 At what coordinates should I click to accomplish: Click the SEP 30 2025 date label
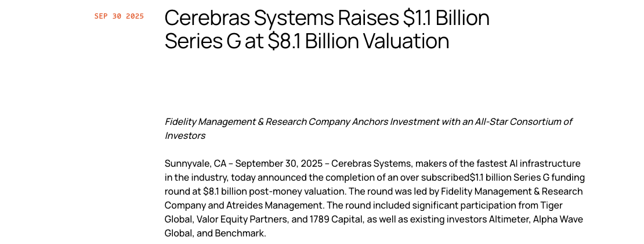point(119,16)
